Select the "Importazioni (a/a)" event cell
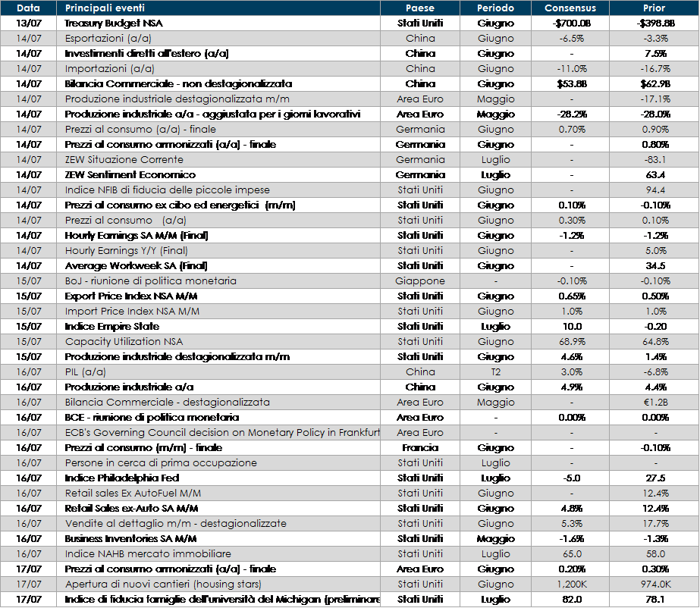This screenshot has height=608, width=700. [x=110, y=69]
